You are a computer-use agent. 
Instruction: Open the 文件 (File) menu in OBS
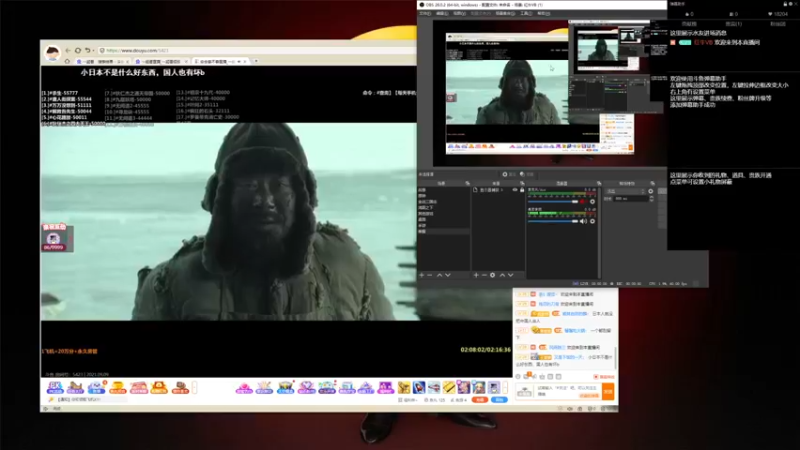pyautogui.click(x=424, y=14)
